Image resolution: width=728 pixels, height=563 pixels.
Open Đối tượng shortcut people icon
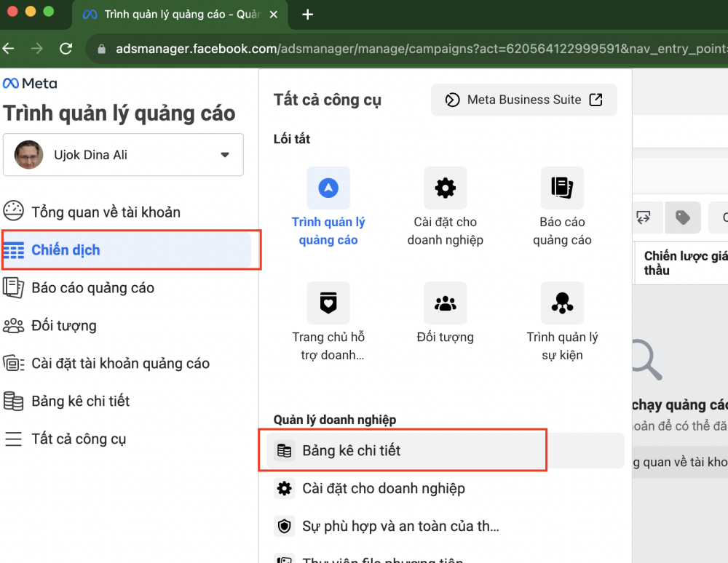(446, 303)
